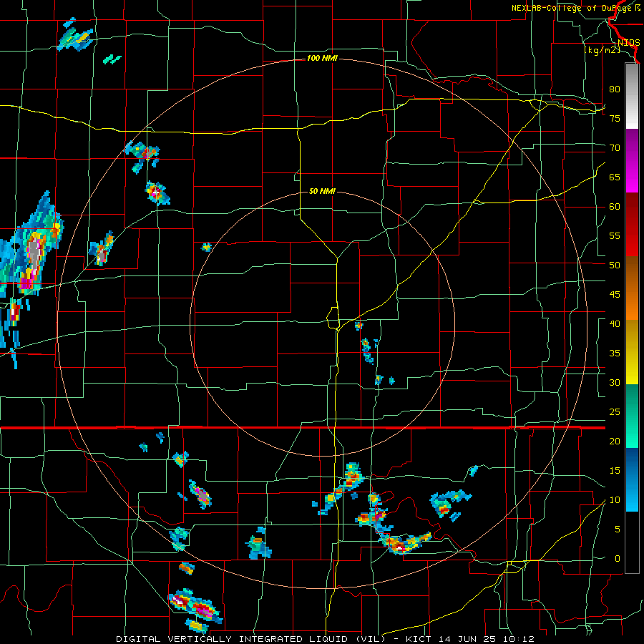This screenshot has height=644, width=644.
Task: Click the 50 NMI range ring label
Action: click(322, 191)
